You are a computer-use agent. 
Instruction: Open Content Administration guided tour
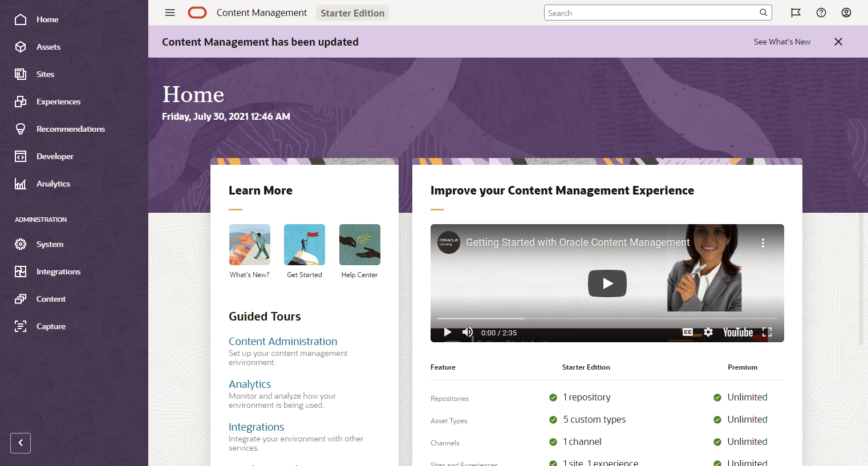click(283, 341)
